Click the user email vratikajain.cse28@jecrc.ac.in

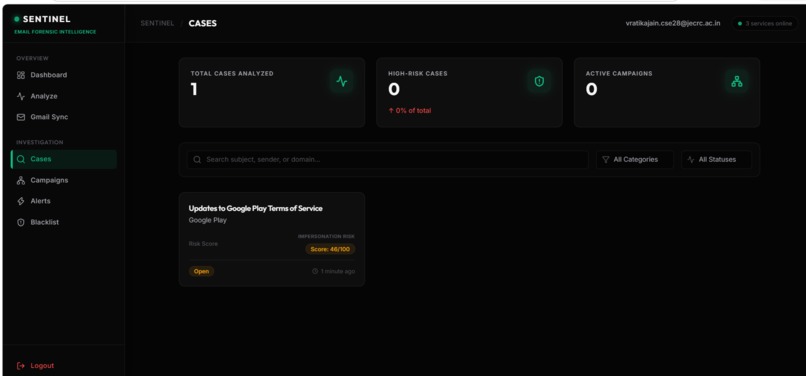click(673, 24)
